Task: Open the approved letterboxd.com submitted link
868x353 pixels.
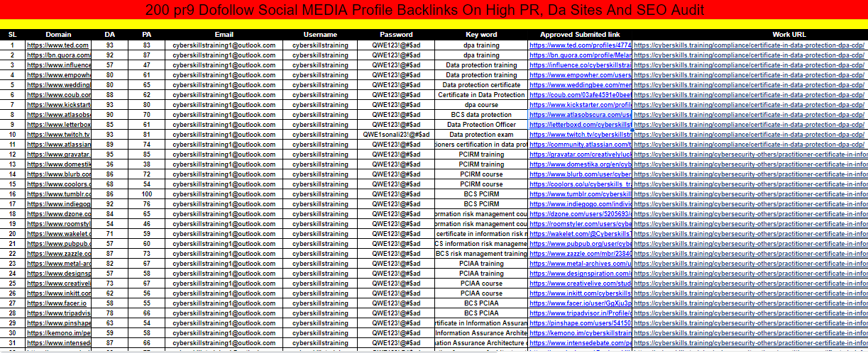Action: pos(581,124)
